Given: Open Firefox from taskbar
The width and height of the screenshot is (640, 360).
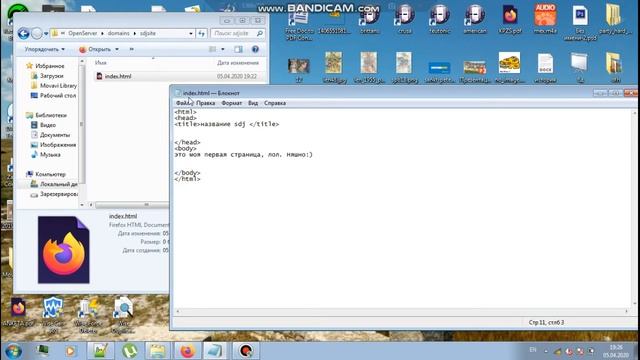Looking at the screenshot, I should pos(187,351).
